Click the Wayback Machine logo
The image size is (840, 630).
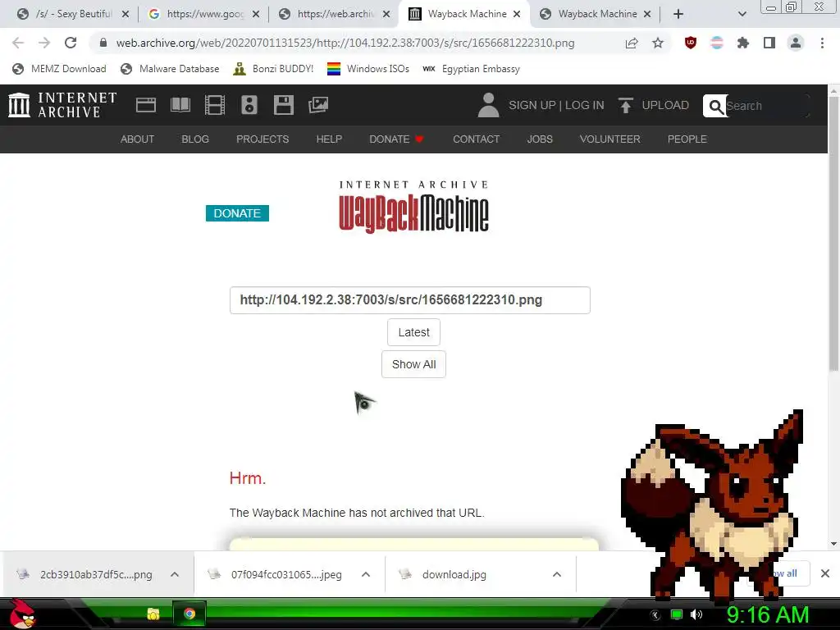pyautogui.click(x=413, y=207)
